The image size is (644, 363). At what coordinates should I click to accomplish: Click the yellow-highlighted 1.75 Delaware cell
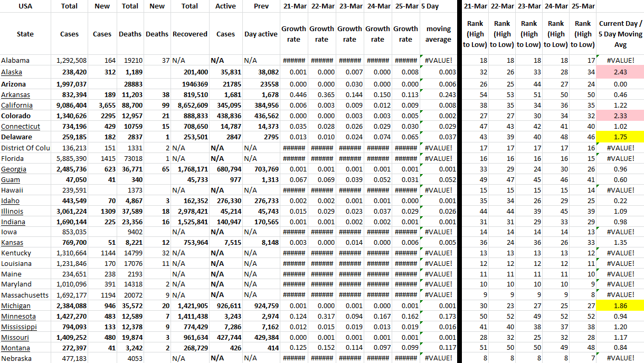[x=620, y=137]
